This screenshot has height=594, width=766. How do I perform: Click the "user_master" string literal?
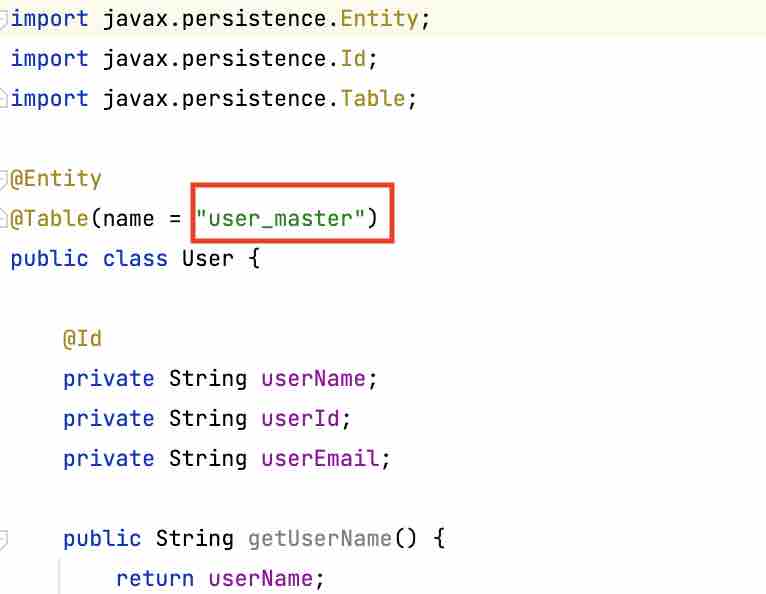(280, 218)
